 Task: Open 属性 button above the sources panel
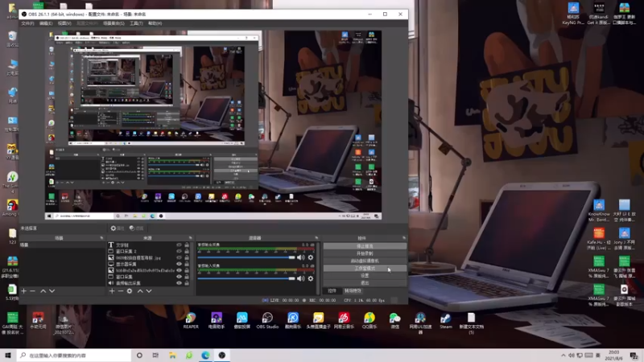(118, 228)
